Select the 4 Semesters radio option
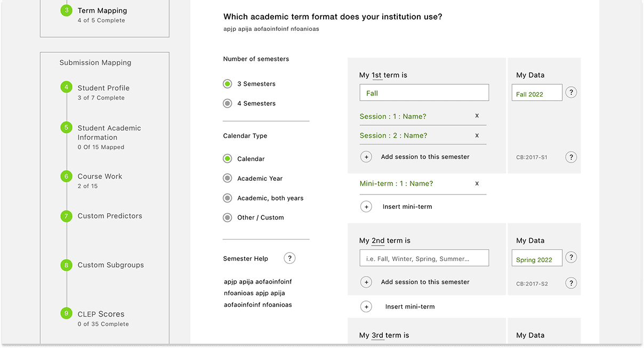Screen dimensions: 644x348 click(228, 103)
